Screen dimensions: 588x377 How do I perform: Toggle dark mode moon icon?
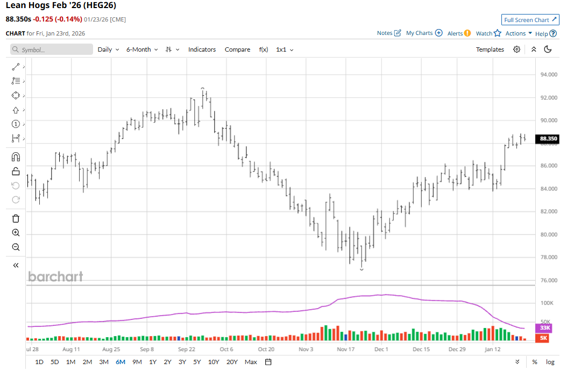click(x=548, y=49)
